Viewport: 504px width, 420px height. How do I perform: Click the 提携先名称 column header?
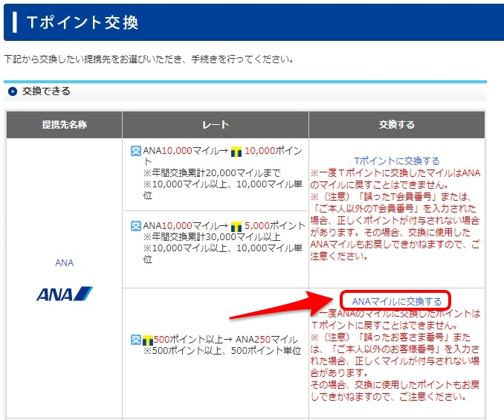[64, 125]
